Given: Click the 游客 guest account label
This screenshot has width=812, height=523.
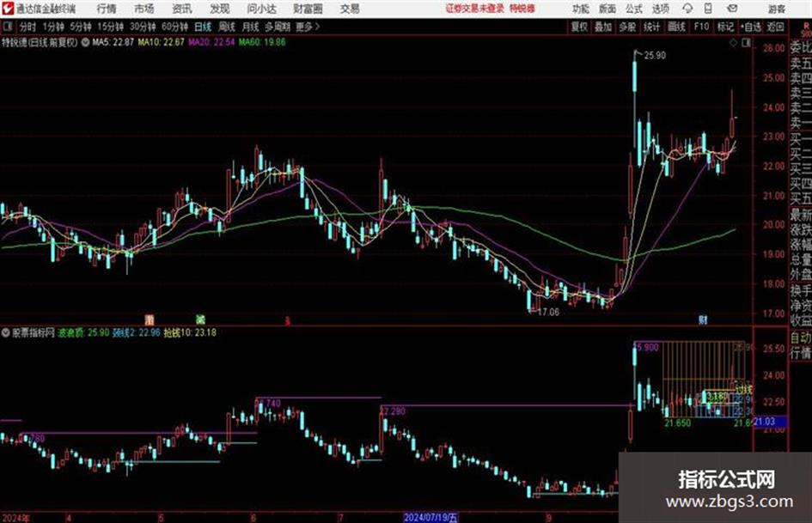Looking at the screenshot, I should pyautogui.click(x=776, y=9).
